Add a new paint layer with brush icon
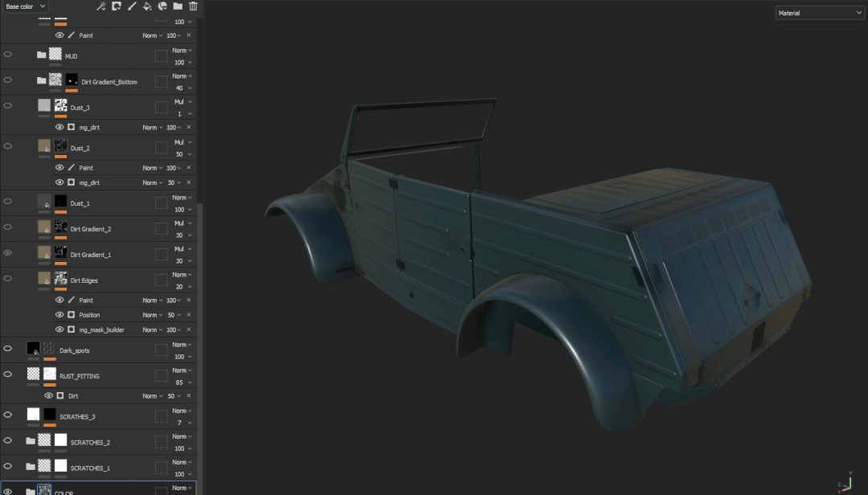 132,6
